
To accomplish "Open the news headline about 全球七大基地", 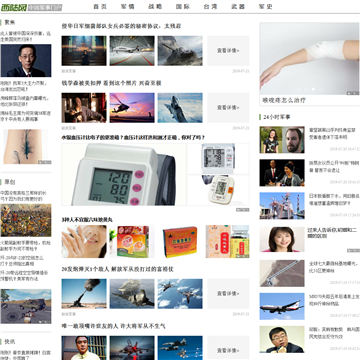I will pyautogui.click(x=334, y=267).
